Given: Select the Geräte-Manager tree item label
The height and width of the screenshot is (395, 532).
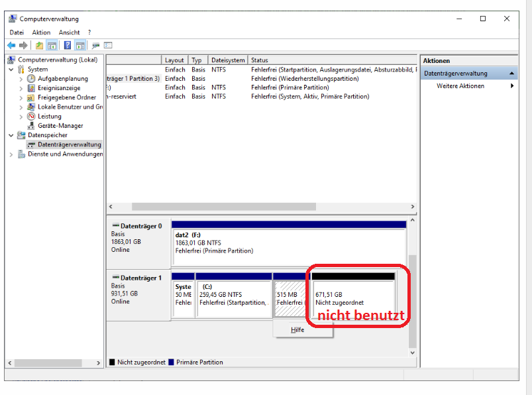Looking at the screenshot, I should (60, 125).
